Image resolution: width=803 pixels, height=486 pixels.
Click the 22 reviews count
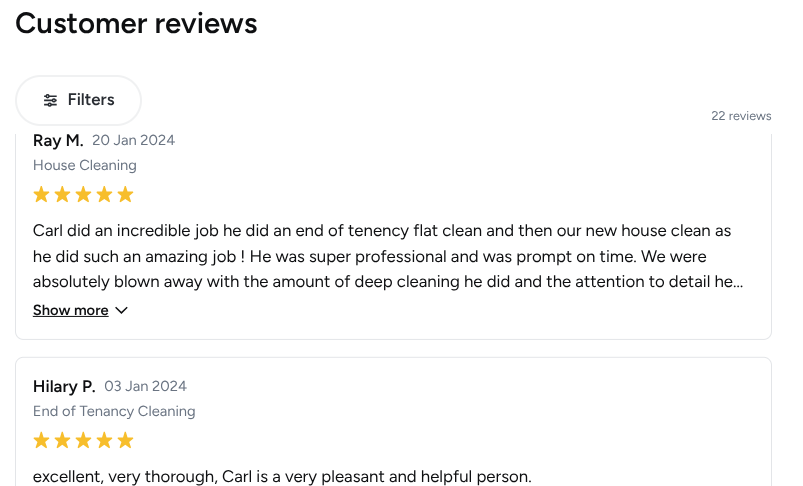[x=741, y=116]
